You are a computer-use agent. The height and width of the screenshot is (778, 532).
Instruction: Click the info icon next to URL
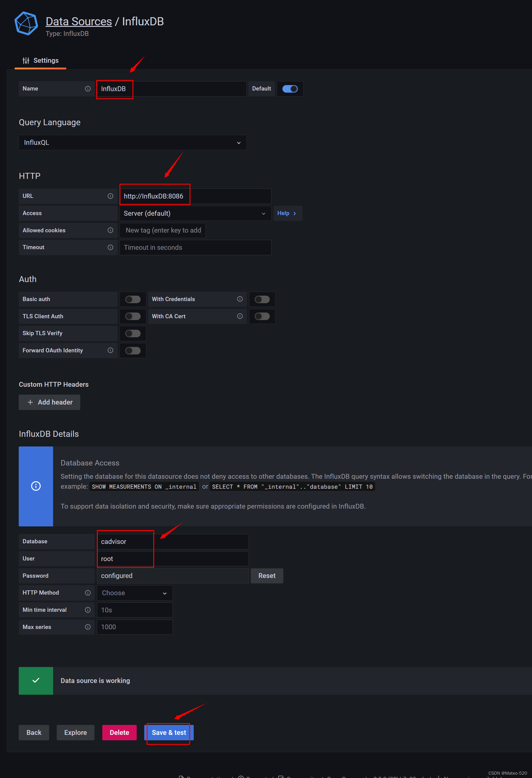tap(110, 196)
